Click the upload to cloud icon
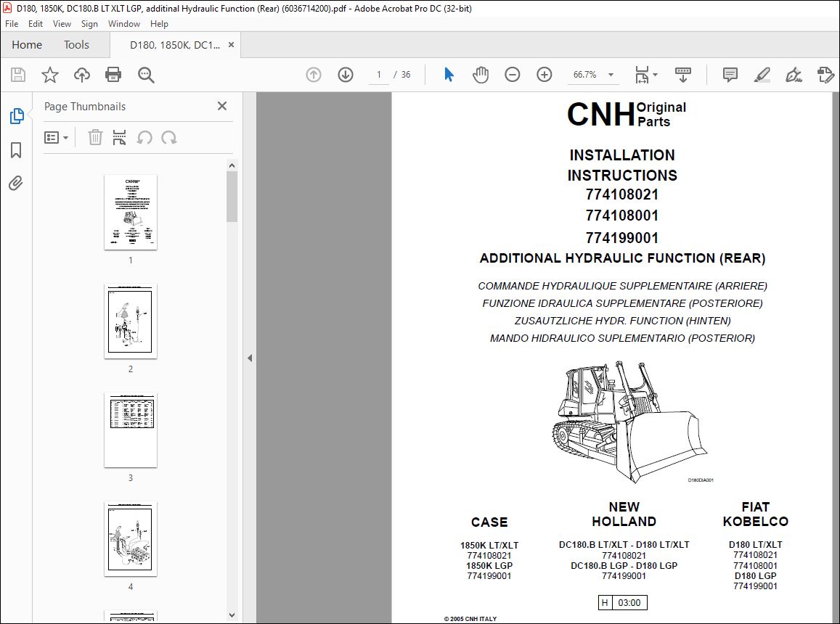The width and height of the screenshot is (840, 624). pos(81,75)
